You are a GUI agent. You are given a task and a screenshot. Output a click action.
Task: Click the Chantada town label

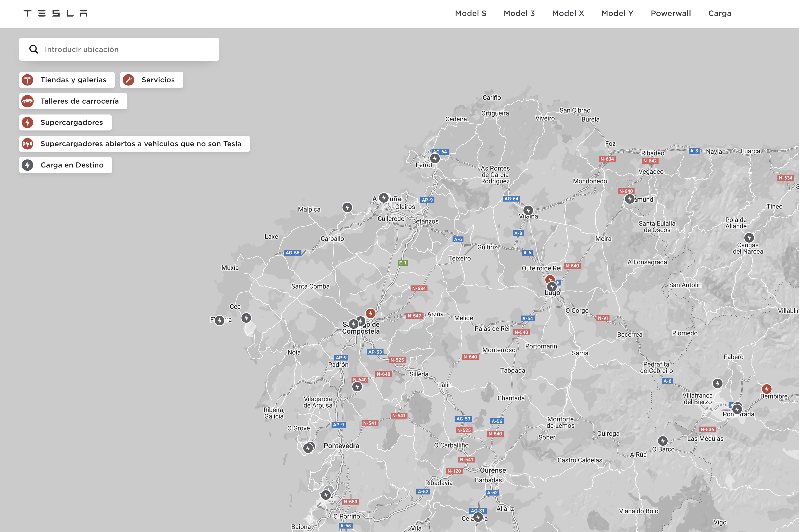coord(511,398)
